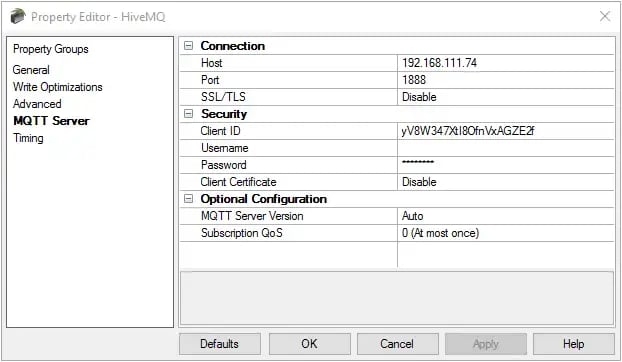Screen dimensions: 622x362
Task: Edit the Host value 192.168.111.74
Action: (505, 63)
